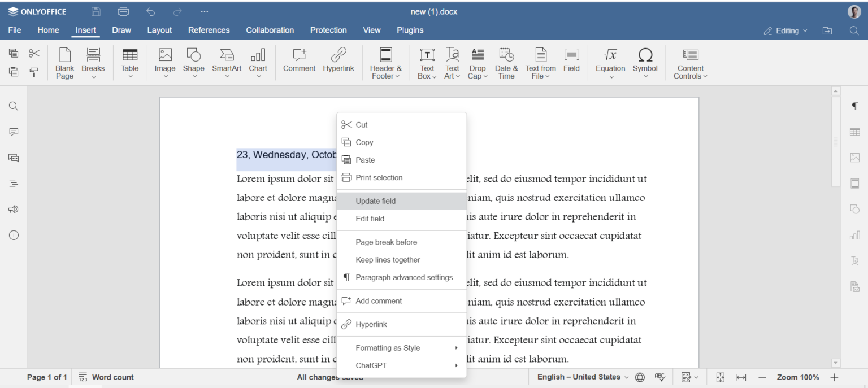Viewport: 868px width, 388px height.
Task: Insert a Symbol
Action: [645, 62]
